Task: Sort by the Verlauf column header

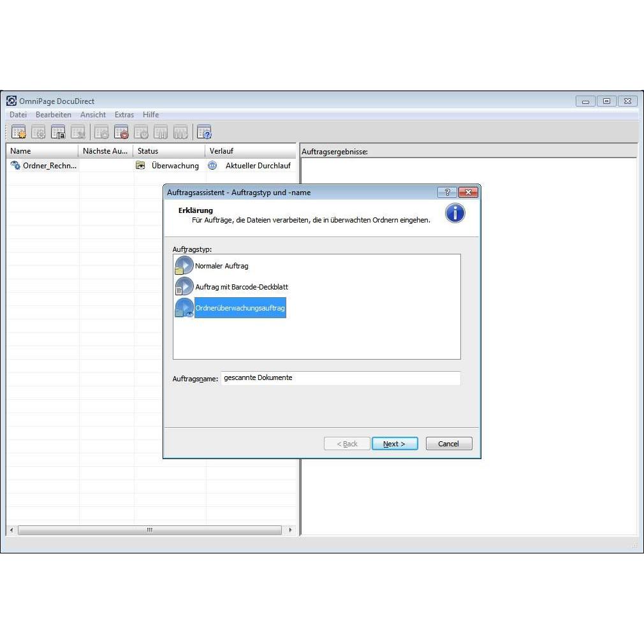Action: pyautogui.click(x=250, y=150)
